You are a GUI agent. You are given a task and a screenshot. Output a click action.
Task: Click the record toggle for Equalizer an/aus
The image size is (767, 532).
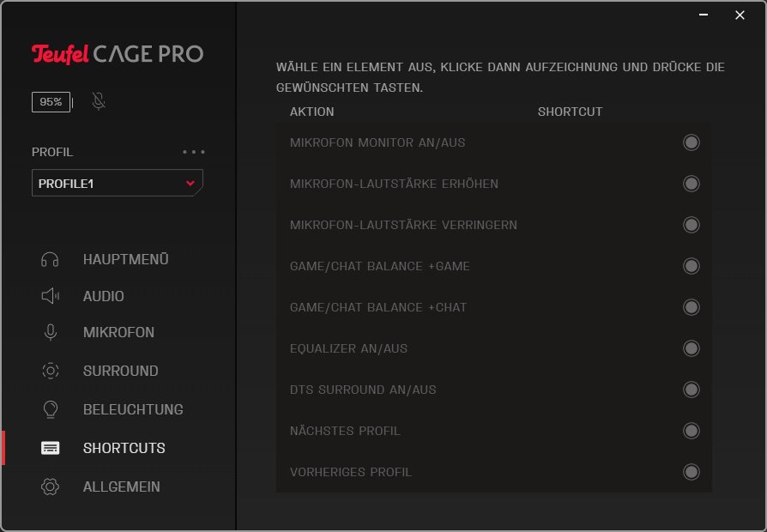(692, 348)
